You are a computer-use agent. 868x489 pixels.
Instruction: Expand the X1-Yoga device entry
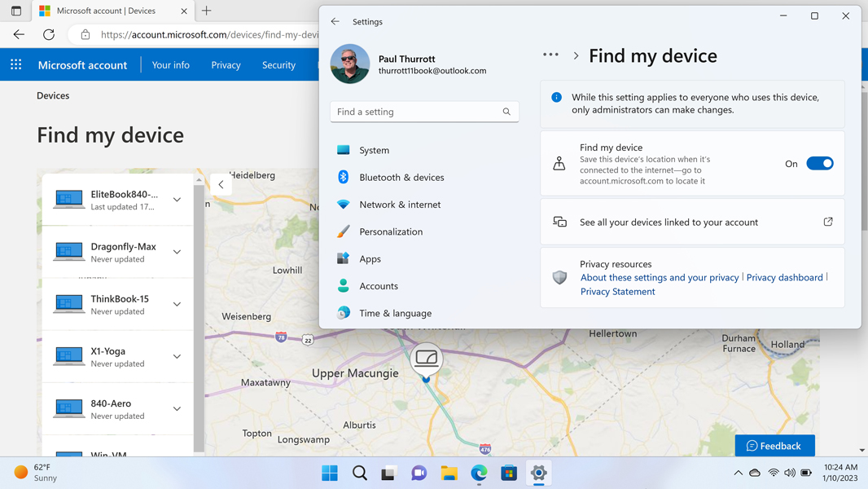coord(178,357)
